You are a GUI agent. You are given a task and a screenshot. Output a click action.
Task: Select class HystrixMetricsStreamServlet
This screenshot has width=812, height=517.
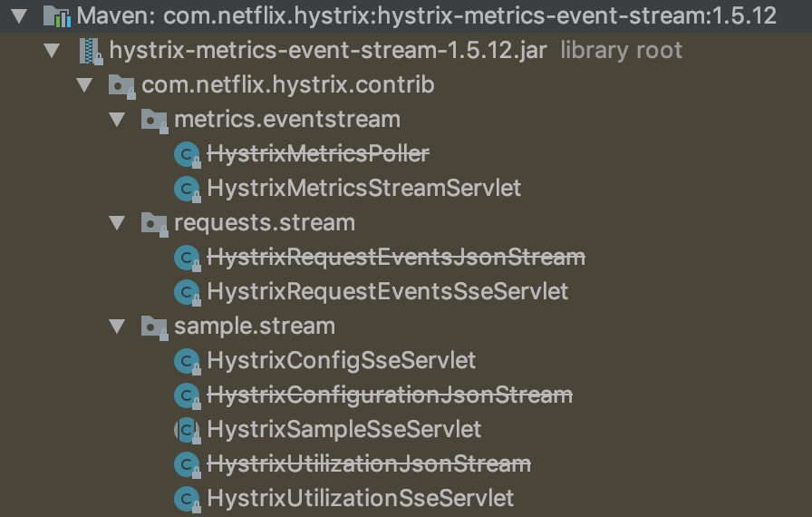364,188
